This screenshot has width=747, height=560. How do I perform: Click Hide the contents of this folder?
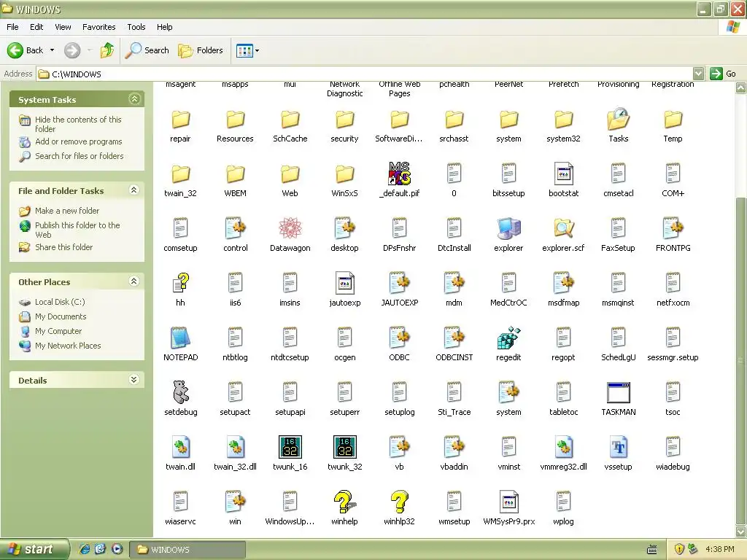coord(78,124)
